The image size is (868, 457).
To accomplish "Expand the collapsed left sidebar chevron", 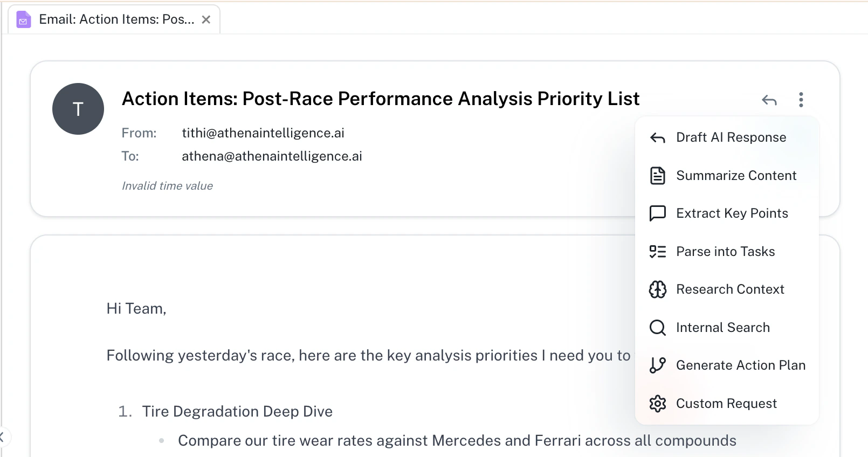I will (2, 437).
